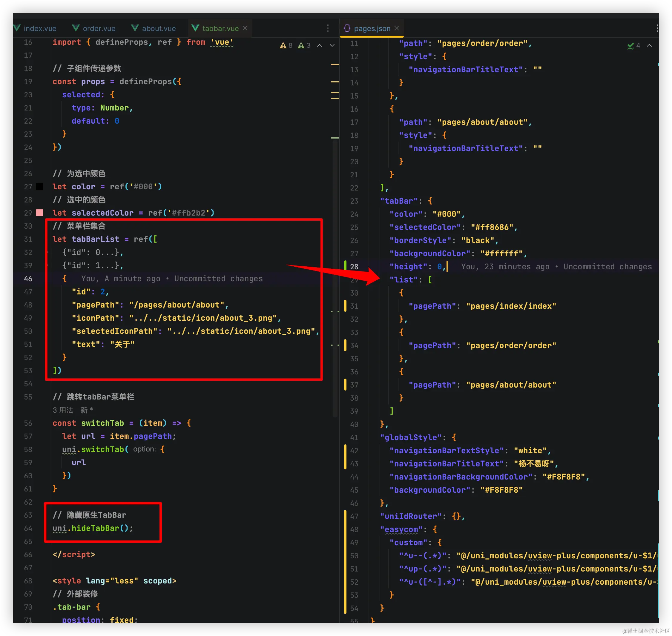The image size is (672, 636).
Task: Close the pages.json tab
Action: coord(397,28)
